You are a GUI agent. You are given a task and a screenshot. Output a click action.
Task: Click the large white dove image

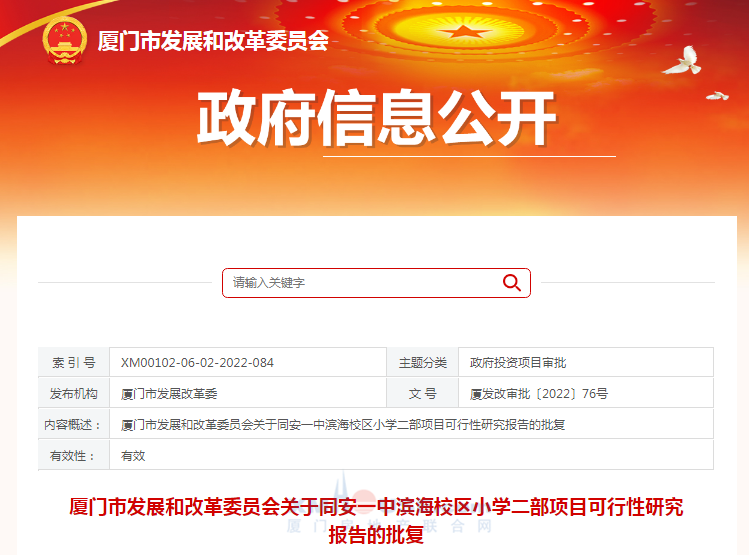682,61
